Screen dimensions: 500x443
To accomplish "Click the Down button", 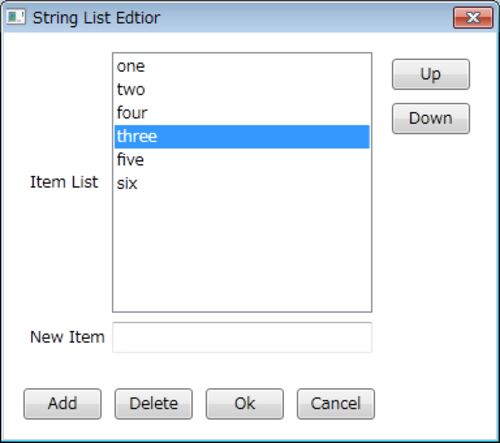I will click(431, 119).
